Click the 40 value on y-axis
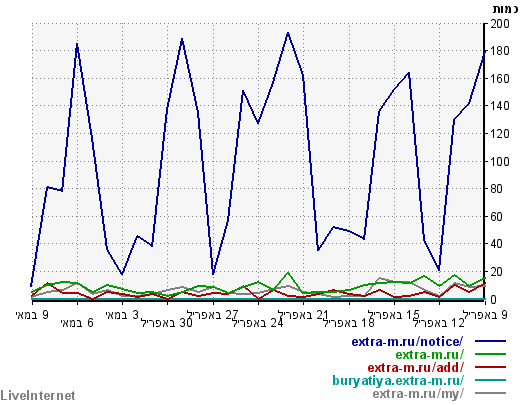Viewport: 520px width, 405px height. coord(497,244)
